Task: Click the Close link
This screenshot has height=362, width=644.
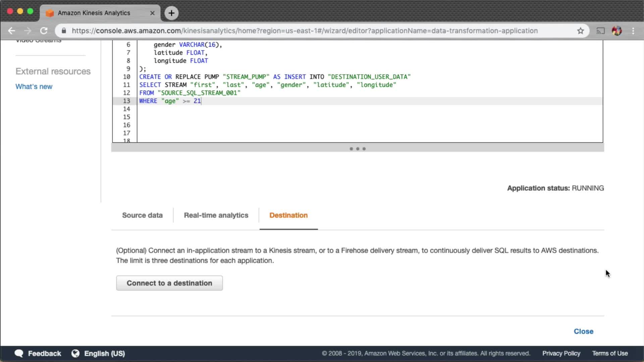Action: pyautogui.click(x=583, y=331)
